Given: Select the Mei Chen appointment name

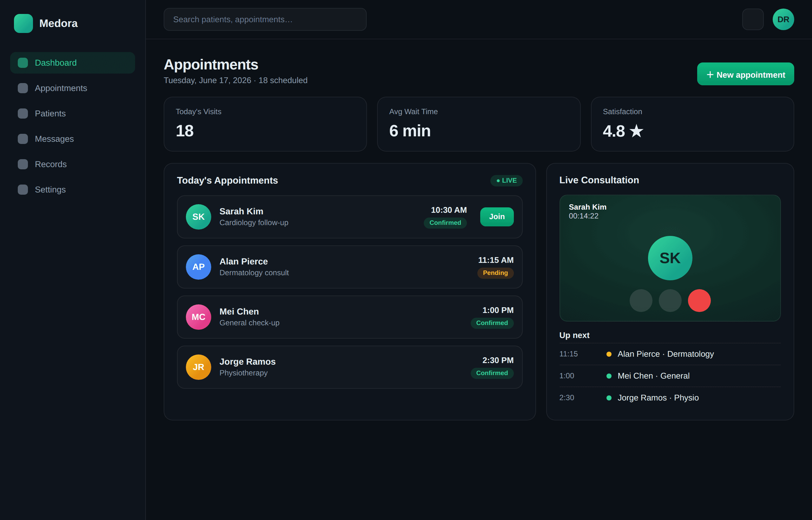Looking at the screenshot, I should 239,311.
